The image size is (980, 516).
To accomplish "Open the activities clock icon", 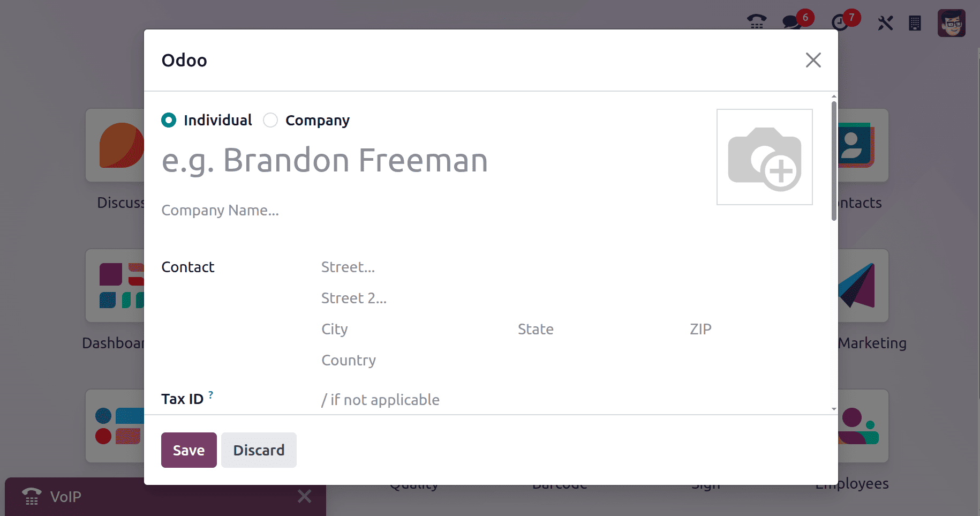I will click(840, 23).
